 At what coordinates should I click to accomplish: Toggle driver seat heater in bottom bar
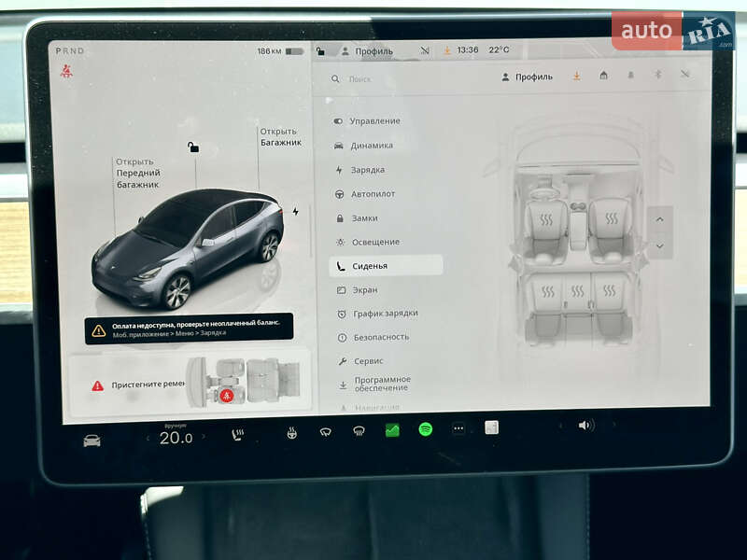click(x=238, y=434)
